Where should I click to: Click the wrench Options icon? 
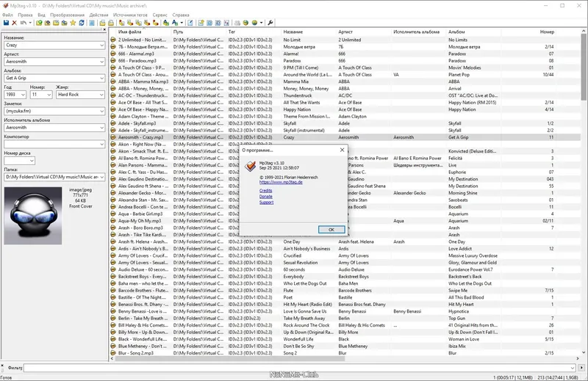270,23
